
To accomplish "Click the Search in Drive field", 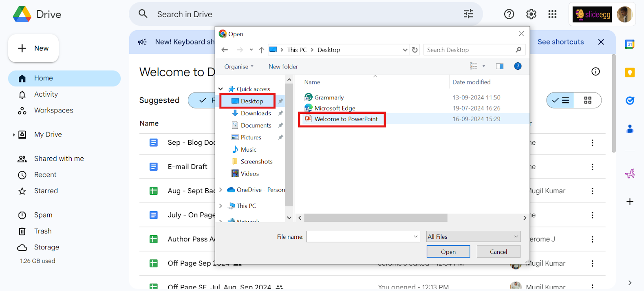I will (x=306, y=14).
